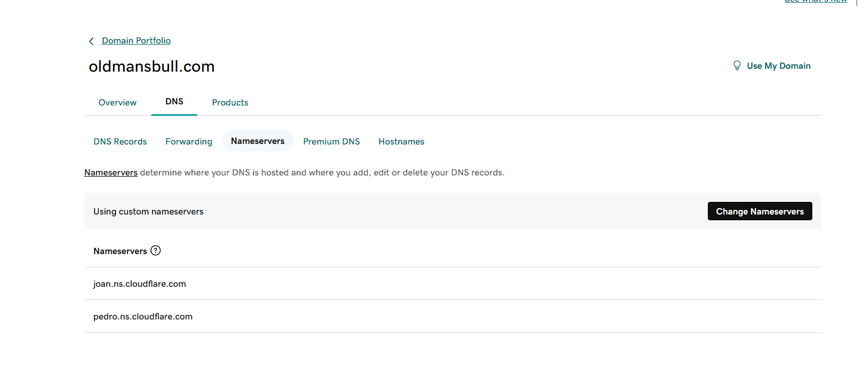The width and height of the screenshot is (868, 390).
Task: Click the back arrow before Domain Portfolio
Action: 91,41
